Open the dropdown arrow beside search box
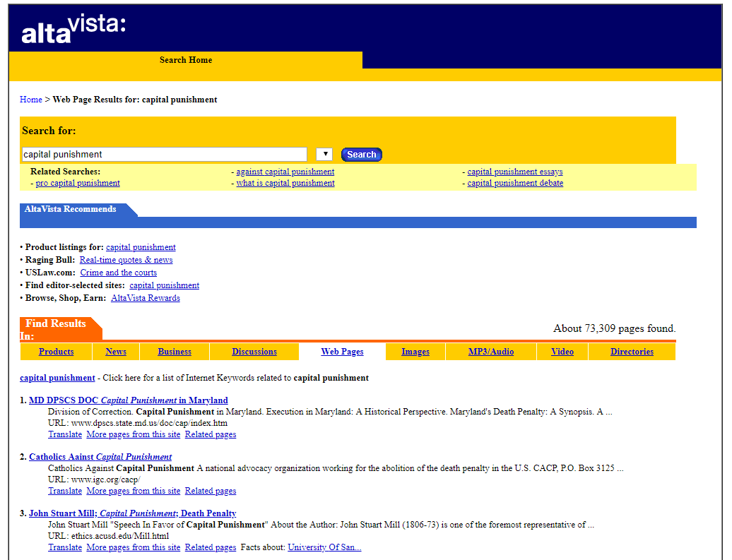Screen dimensions: 732x560 click(324, 154)
